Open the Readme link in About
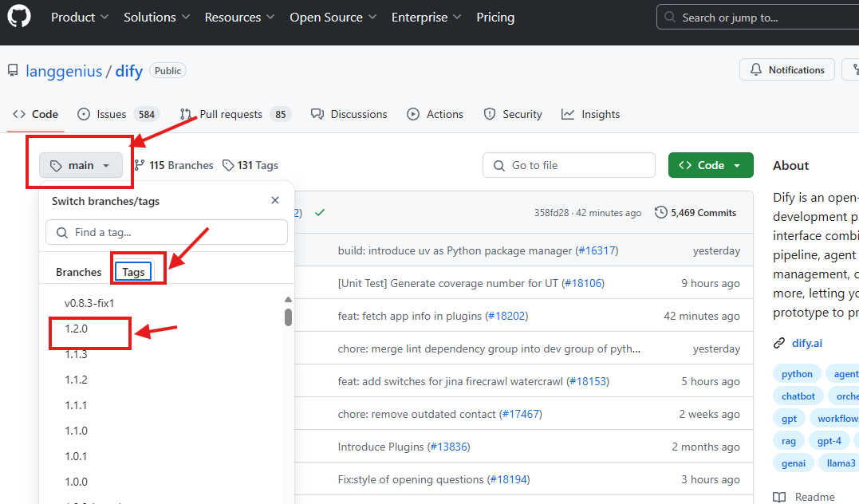Screen dimensions: 859x504 coord(804,497)
